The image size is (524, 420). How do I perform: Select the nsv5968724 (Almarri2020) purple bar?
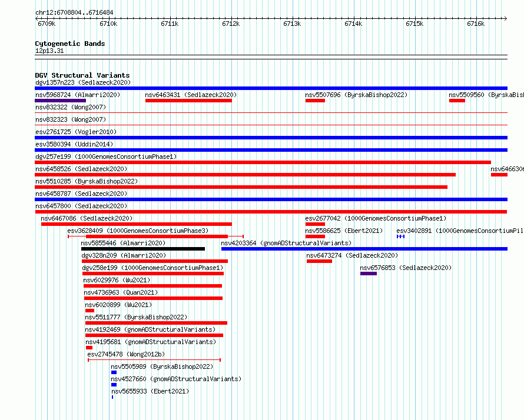[61, 101]
